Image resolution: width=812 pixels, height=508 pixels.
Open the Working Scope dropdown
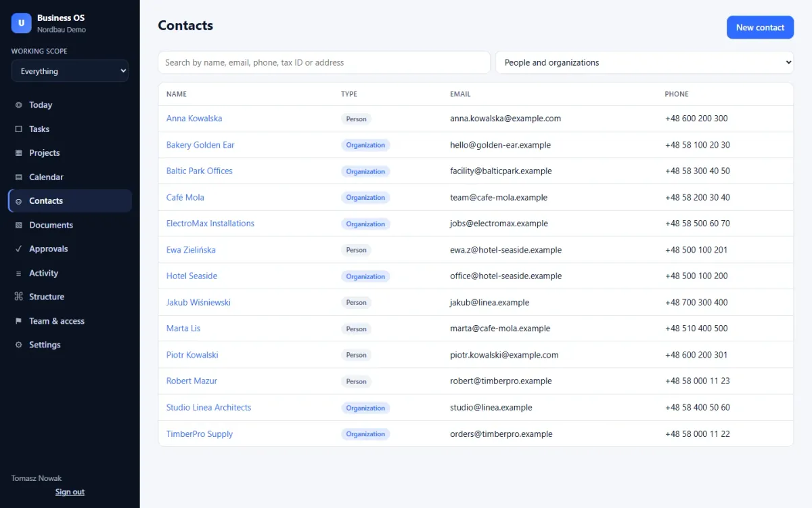pyautogui.click(x=70, y=71)
